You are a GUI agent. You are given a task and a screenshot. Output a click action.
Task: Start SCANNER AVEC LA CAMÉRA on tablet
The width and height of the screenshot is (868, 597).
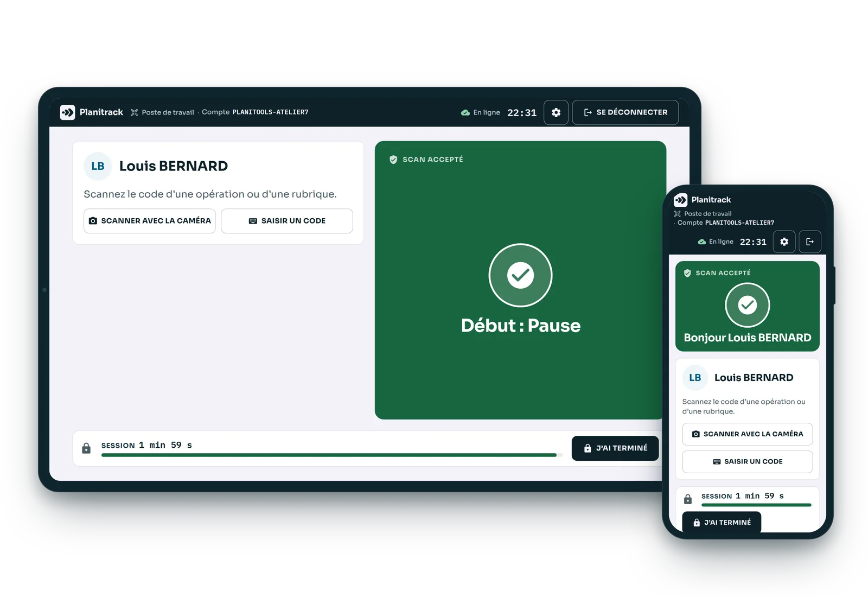click(x=150, y=221)
